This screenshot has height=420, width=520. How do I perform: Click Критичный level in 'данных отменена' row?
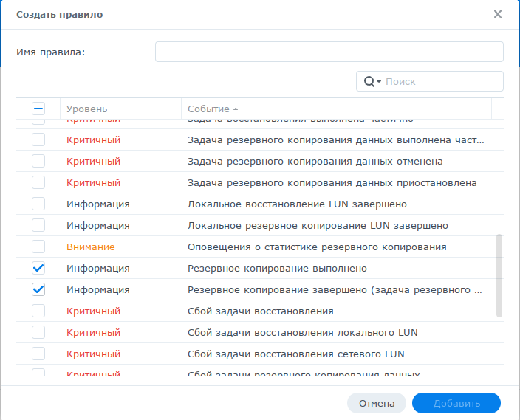pos(93,162)
